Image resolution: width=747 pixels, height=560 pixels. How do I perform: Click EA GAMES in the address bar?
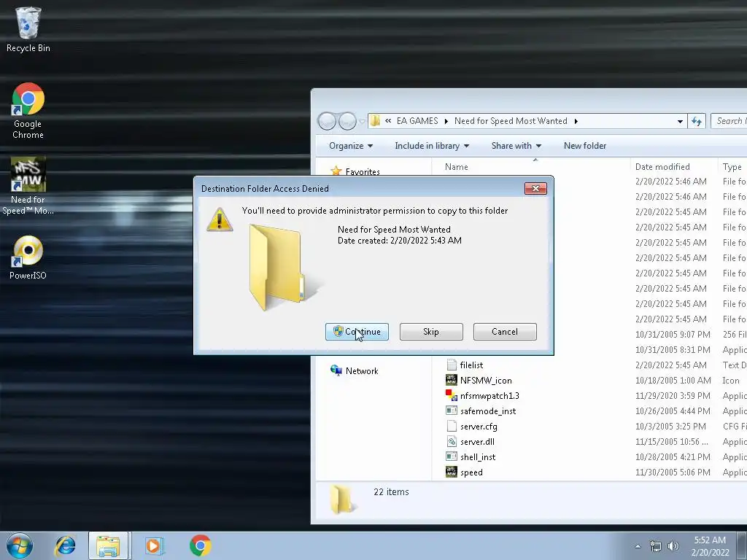[417, 121]
